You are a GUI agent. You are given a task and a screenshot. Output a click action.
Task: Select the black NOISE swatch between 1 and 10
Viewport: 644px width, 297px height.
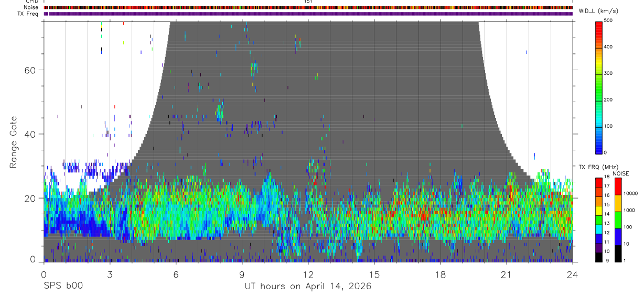[x=618, y=254]
